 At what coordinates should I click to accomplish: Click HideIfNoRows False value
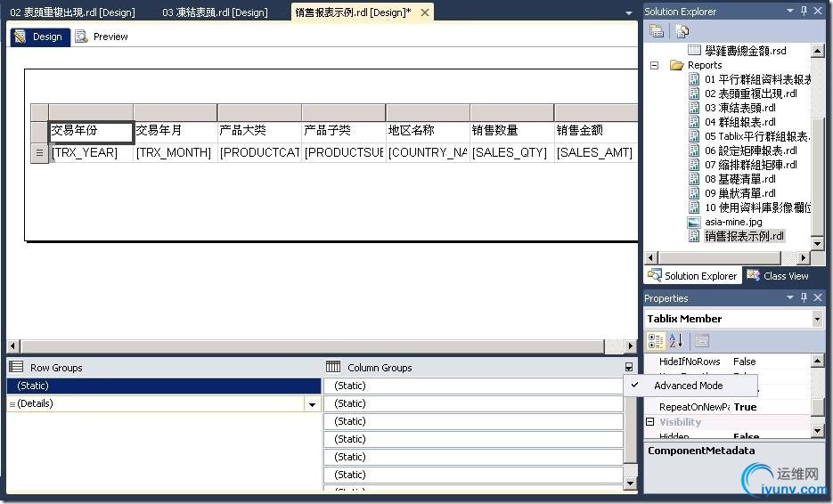(744, 362)
